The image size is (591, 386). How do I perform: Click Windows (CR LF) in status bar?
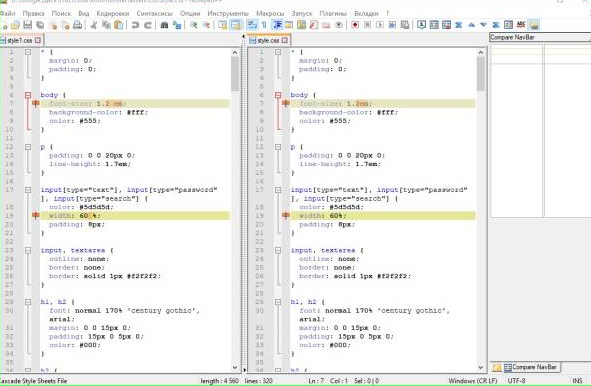tap(473, 381)
